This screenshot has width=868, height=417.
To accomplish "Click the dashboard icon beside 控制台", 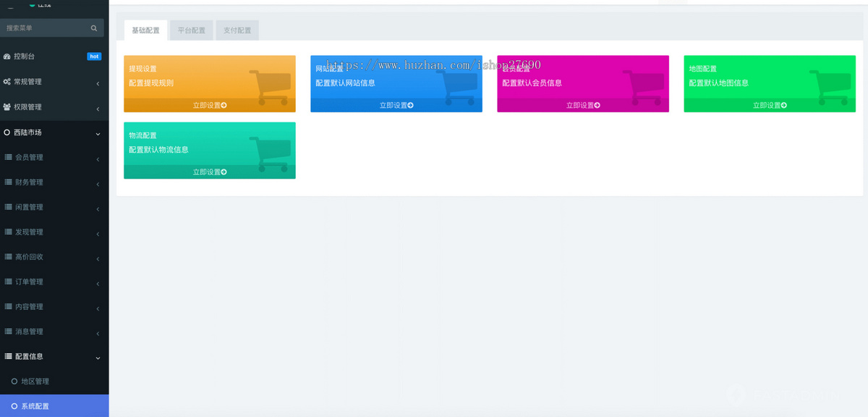I will [x=7, y=56].
